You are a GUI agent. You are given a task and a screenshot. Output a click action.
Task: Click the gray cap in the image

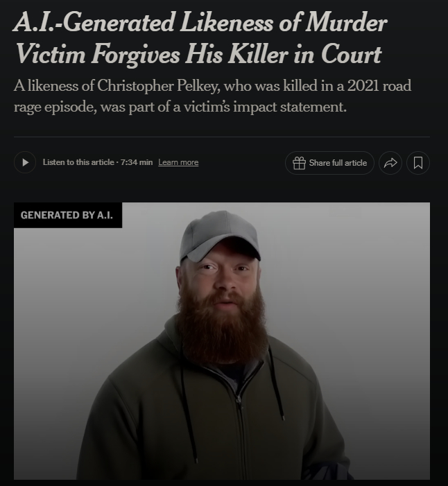coord(220,236)
